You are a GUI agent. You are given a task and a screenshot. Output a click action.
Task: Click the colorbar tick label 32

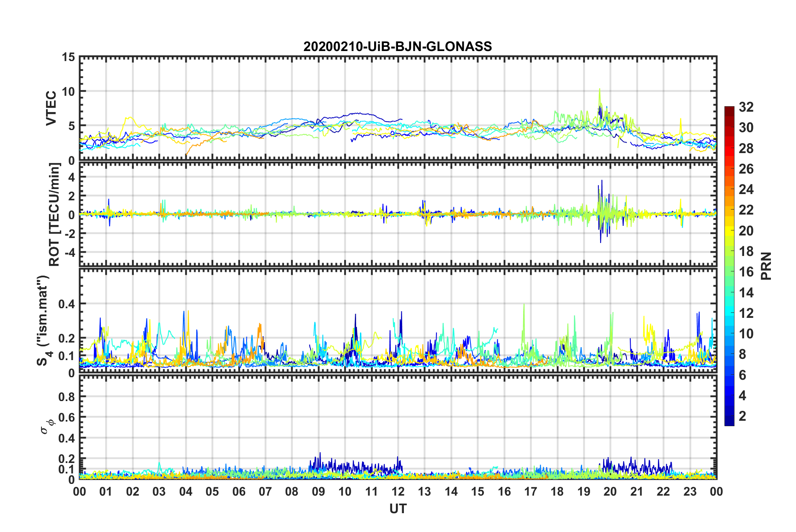pos(746,107)
